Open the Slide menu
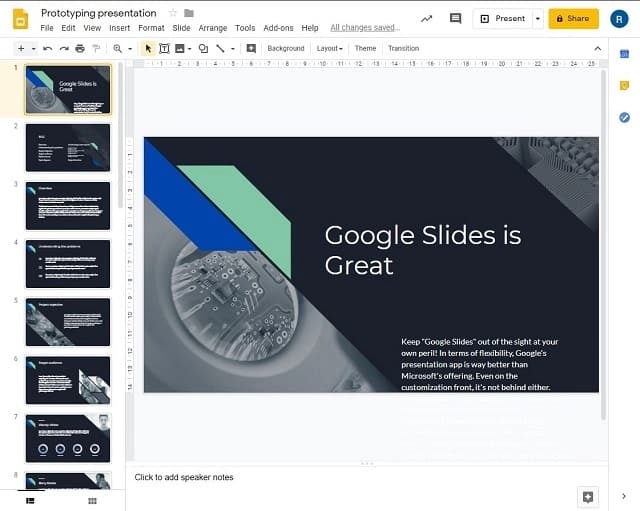The height and width of the screenshot is (511, 640). pyautogui.click(x=181, y=28)
